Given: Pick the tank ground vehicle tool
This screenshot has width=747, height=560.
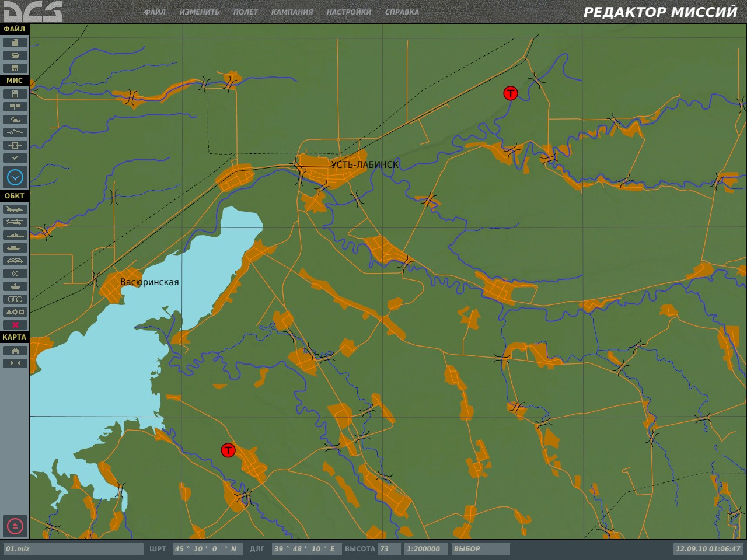Looking at the screenshot, I should [x=15, y=248].
